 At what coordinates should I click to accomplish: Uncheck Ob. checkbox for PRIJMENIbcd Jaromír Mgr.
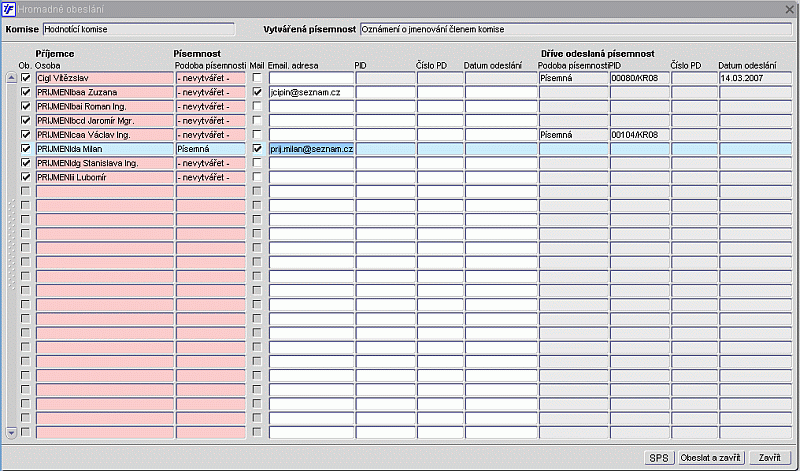click(x=26, y=120)
